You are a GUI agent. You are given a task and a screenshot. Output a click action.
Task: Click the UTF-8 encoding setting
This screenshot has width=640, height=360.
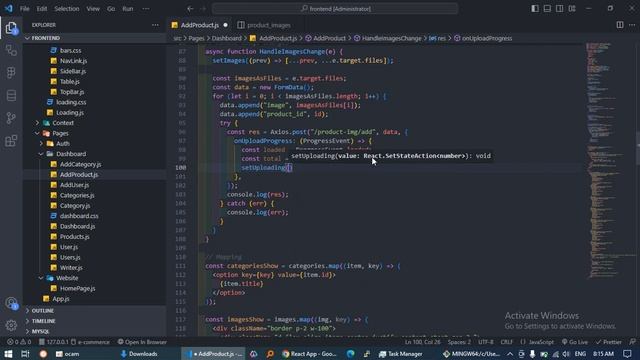pos(486,342)
